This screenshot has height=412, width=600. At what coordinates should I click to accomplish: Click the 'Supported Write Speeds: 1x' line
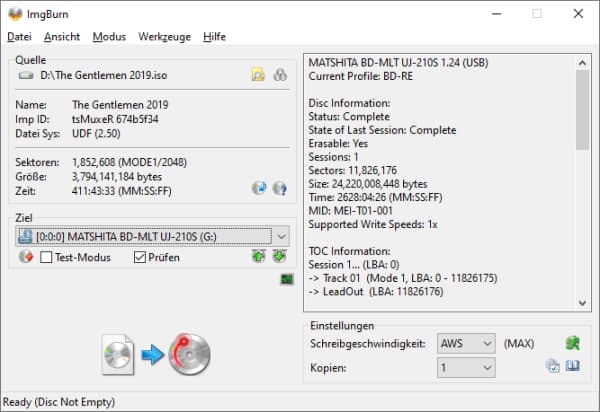click(373, 224)
